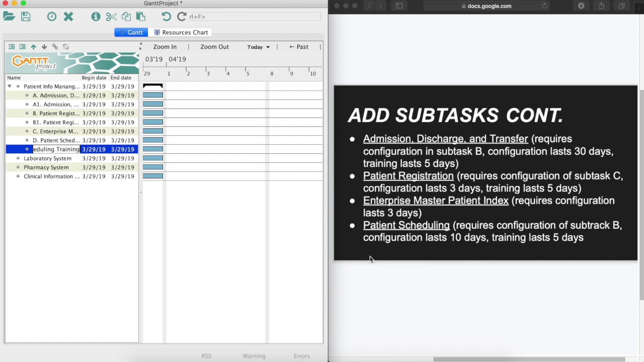The image size is (644, 362).
Task: Move the selected task up
Action: (x=33, y=47)
